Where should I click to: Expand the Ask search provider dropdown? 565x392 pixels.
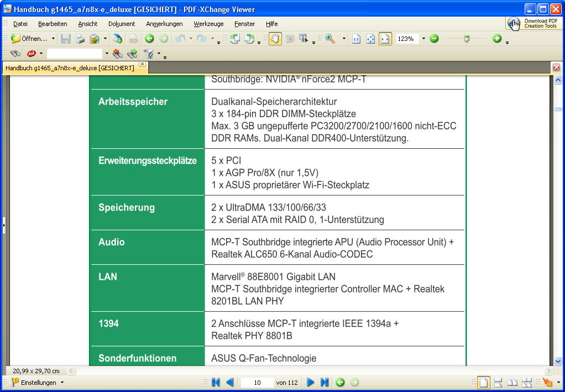41,54
